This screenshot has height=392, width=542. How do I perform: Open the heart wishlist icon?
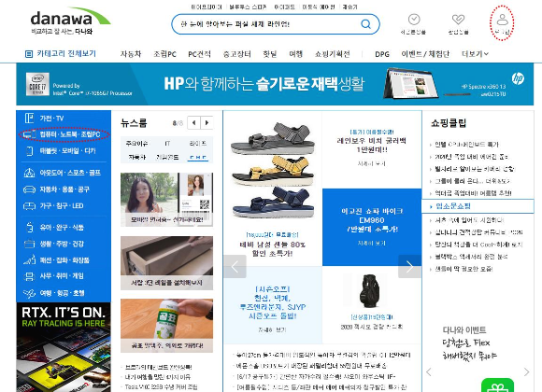(x=458, y=20)
